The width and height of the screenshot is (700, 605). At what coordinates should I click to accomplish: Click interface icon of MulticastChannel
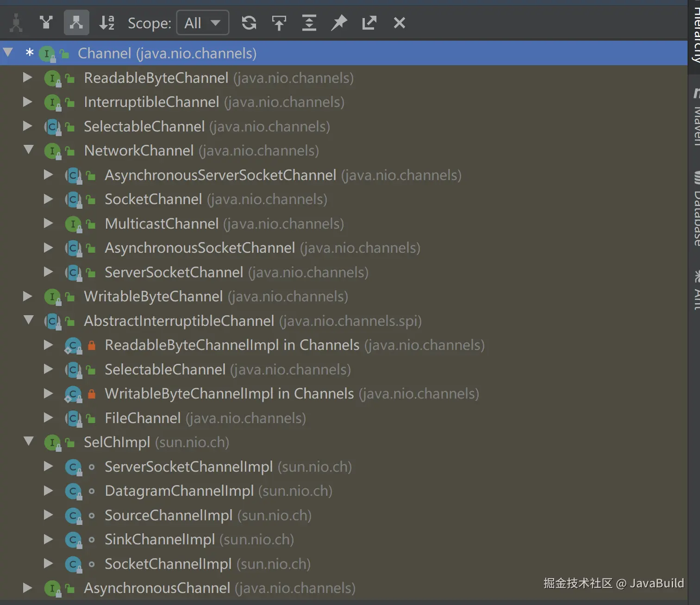click(73, 224)
